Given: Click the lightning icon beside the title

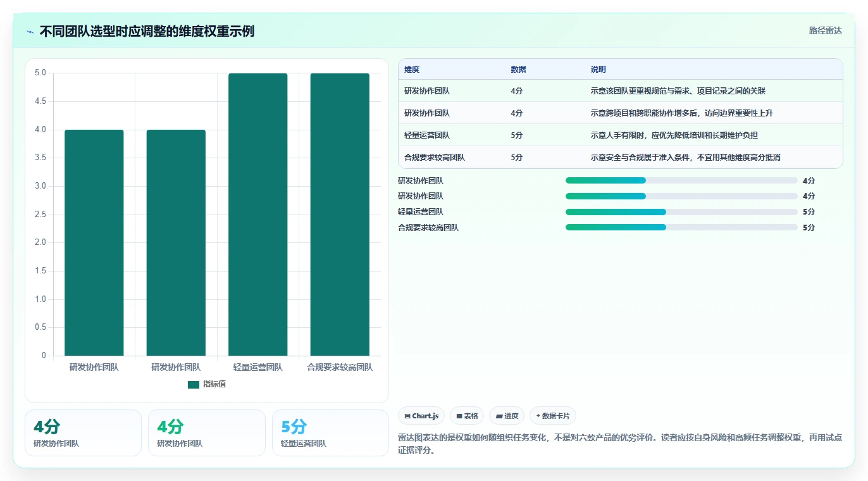Looking at the screenshot, I should (x=30, y=32).
